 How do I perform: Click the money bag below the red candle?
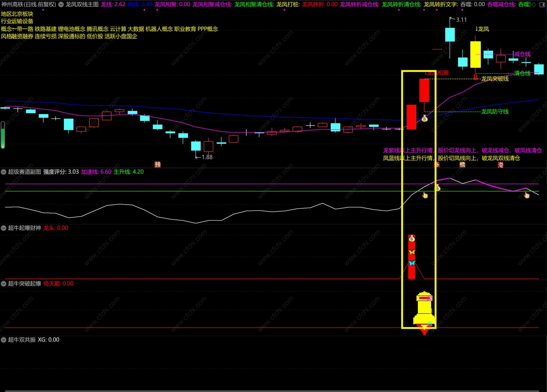click(425, 119)
